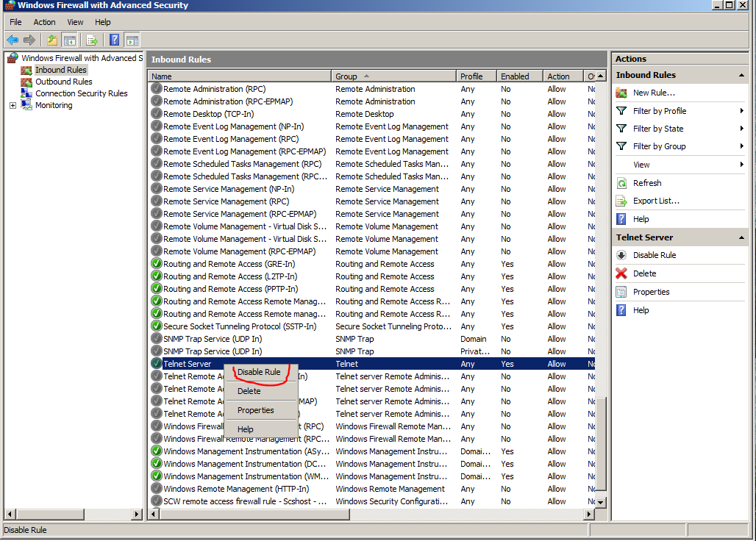Viewport: 756px width, 541px height.
Task: Click Export List... in Actions pane
Action: (656, 201)
